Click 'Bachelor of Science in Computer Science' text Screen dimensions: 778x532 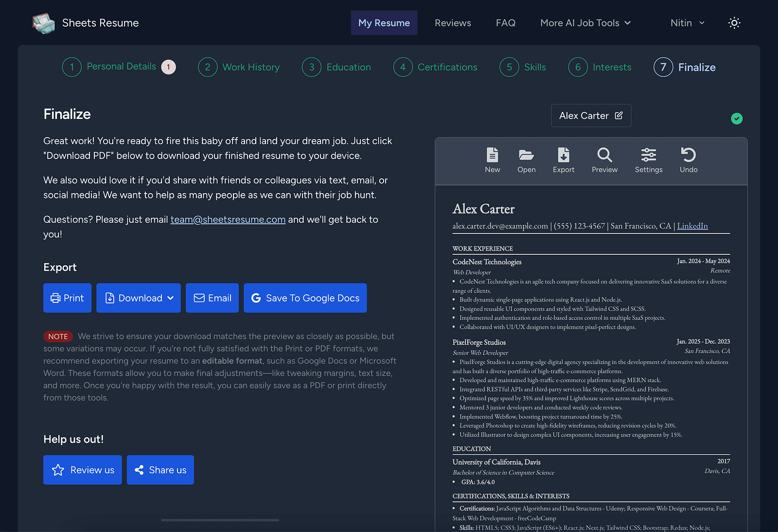(503, 473)
